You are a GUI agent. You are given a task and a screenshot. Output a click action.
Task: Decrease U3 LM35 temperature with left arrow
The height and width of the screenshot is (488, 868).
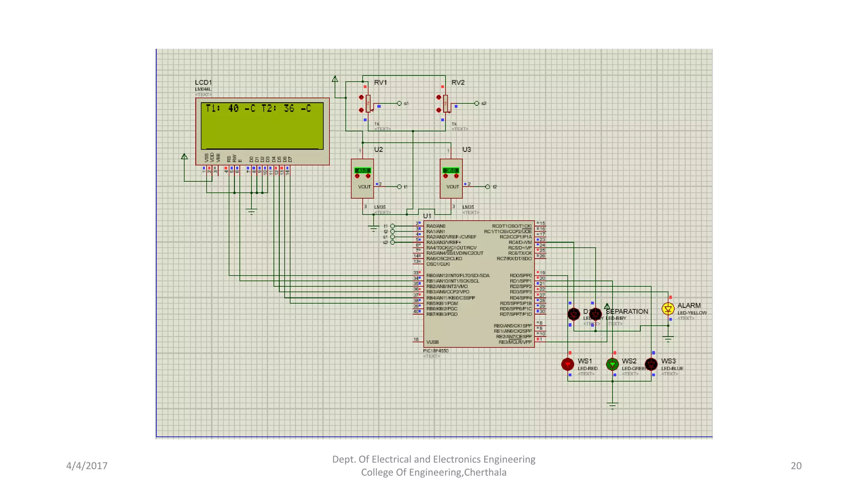[445, 176]
